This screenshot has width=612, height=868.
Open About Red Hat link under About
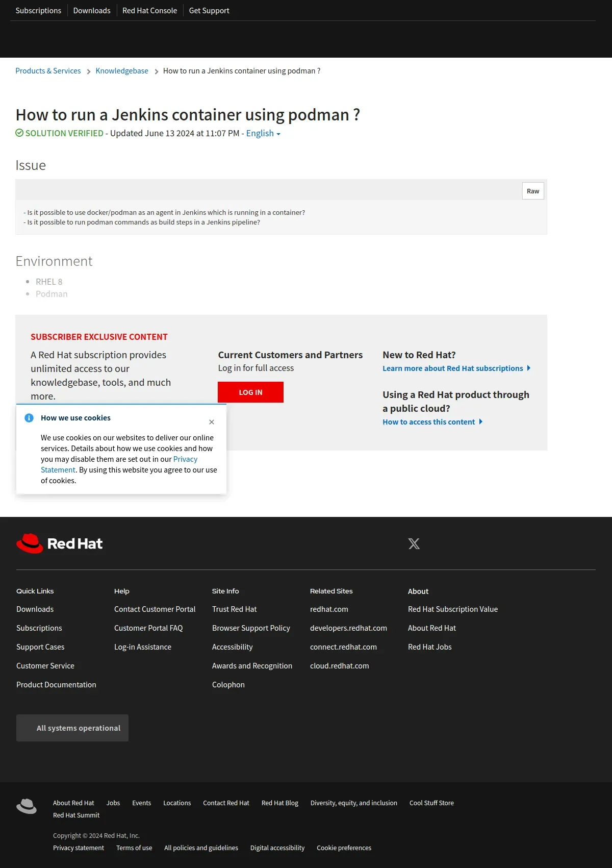click(x=432, y=628)
